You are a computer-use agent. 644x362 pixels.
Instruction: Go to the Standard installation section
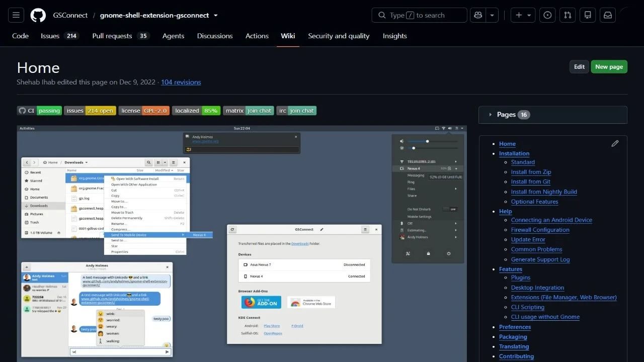click(523, 162)
